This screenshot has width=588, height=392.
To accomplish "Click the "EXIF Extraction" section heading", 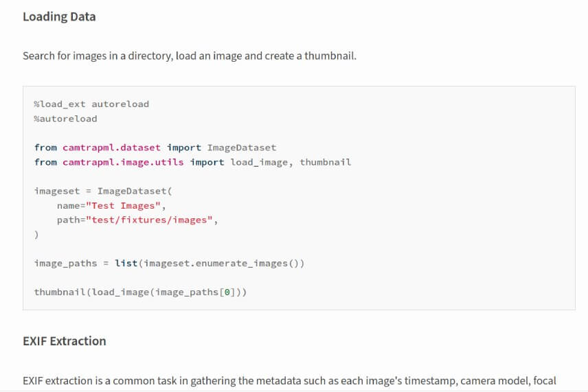I will coord(65,341).
